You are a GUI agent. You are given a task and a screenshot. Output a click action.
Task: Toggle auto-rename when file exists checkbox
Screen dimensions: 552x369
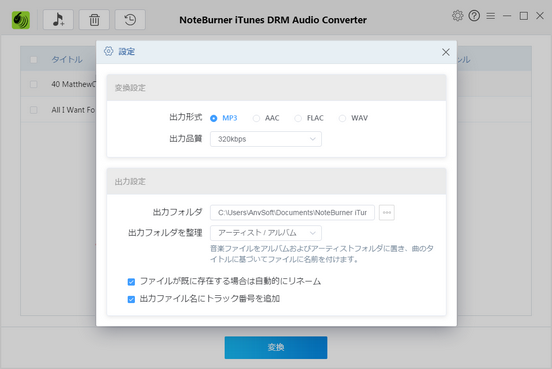(x=131, y=282)
